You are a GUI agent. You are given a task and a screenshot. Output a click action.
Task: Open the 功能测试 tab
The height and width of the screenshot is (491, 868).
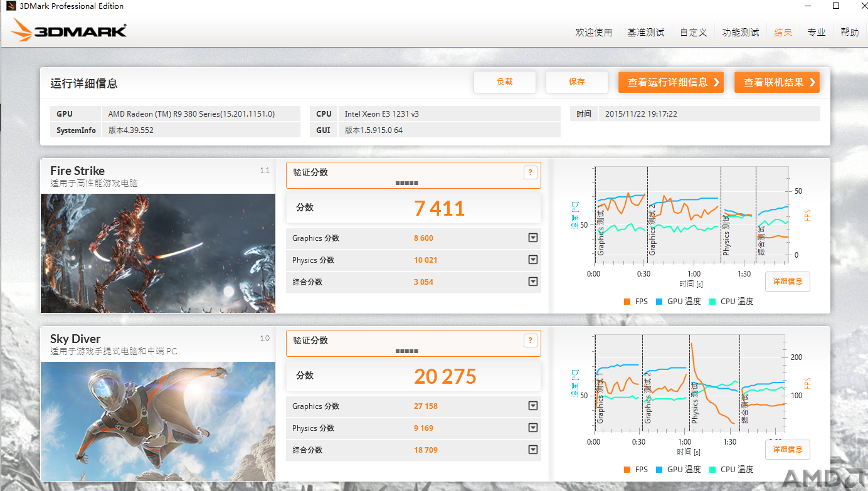[x=741, y=33]
